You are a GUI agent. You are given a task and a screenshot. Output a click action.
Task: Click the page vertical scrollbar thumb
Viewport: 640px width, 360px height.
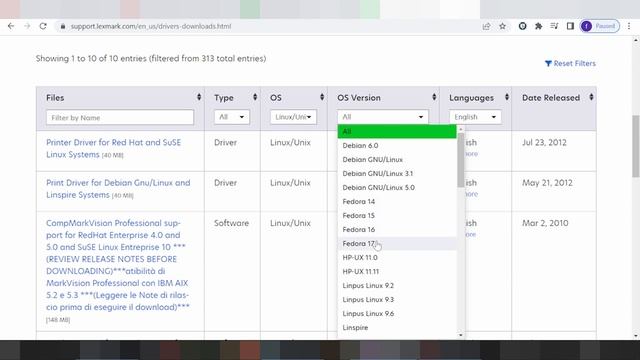coord(636,146)
